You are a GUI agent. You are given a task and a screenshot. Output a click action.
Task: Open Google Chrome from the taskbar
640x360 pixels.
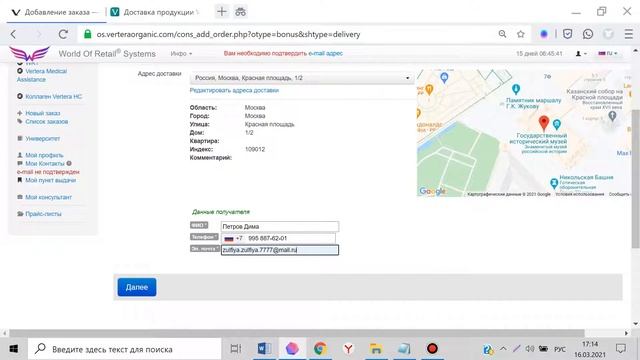tap(320, 349)
